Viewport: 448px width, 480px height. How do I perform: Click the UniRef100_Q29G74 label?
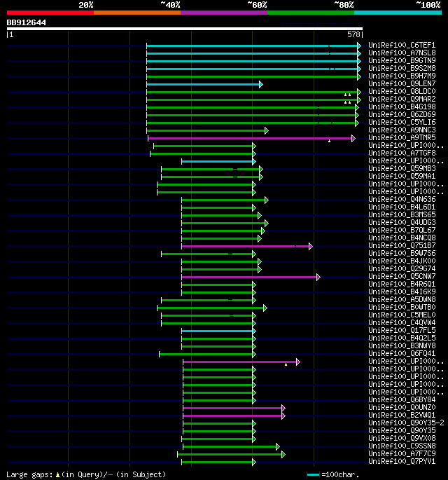[x=402, y=269]
